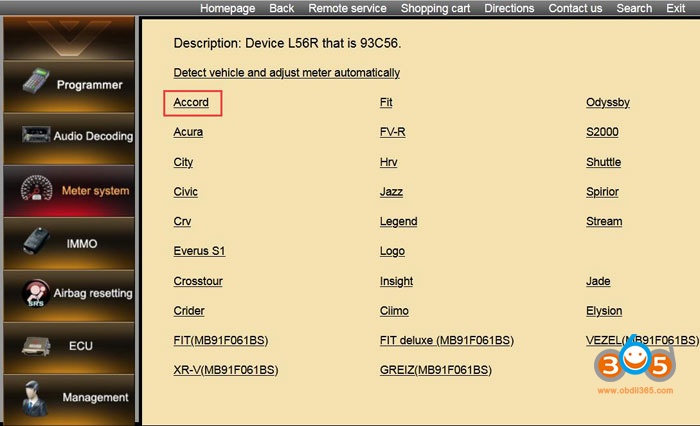Viewport: 700px width, 426px height.
Task: Select the Ciimo model link
Action: pos(394,311)
